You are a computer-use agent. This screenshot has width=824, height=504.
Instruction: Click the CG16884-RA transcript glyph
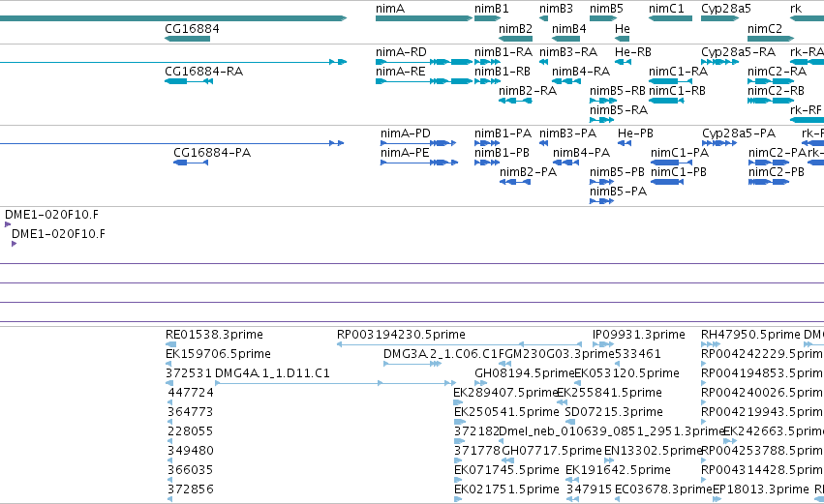point(189,81)
